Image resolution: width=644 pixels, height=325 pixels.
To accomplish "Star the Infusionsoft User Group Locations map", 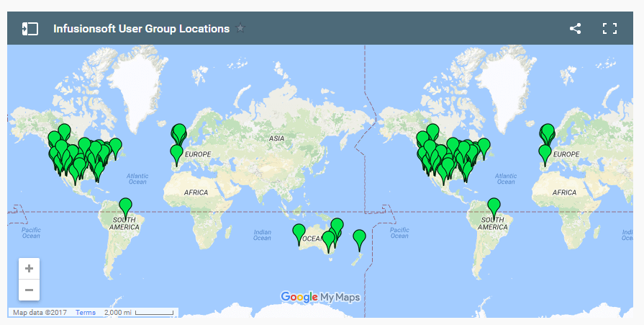I will point(240,28).
